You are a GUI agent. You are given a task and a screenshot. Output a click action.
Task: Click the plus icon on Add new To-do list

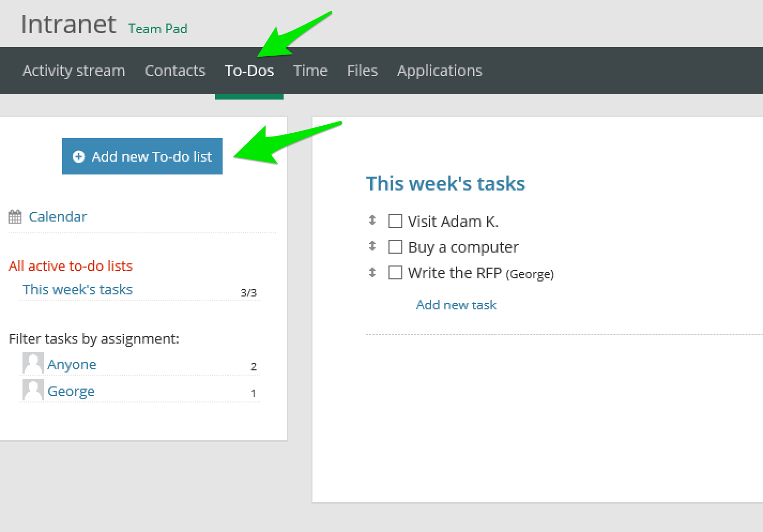click(x=79, y=157)
